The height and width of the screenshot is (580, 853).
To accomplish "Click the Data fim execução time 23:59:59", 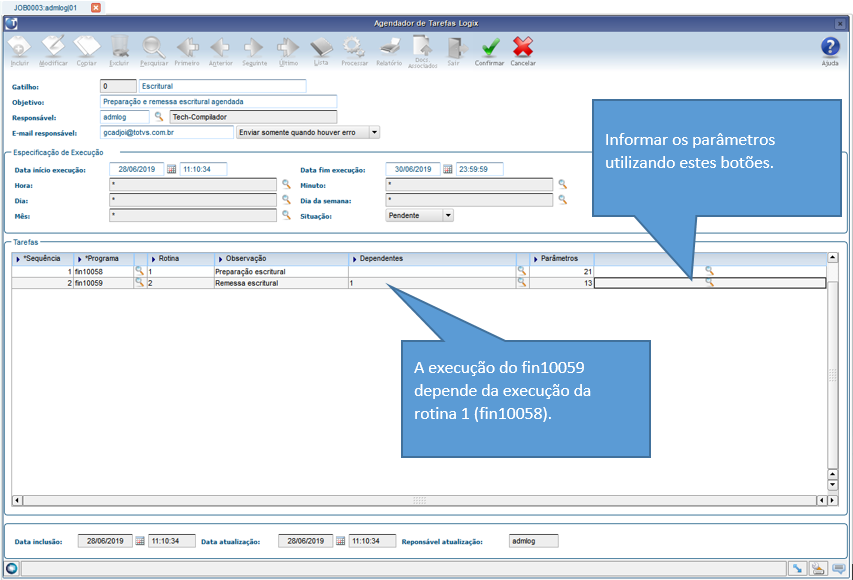I will click(x=479, y=169).
